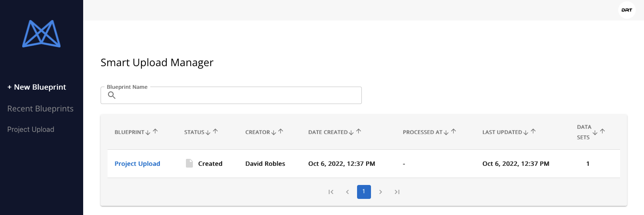Sort Blueprint column descending
This screenshot has height=215, width=644.
(x=148, y=132)
